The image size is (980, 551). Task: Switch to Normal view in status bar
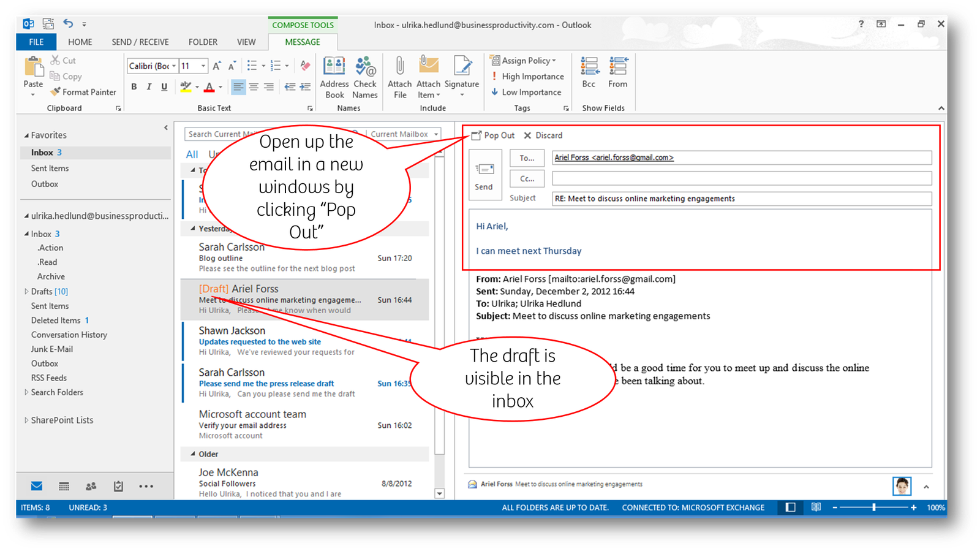[x=791, y=507]
